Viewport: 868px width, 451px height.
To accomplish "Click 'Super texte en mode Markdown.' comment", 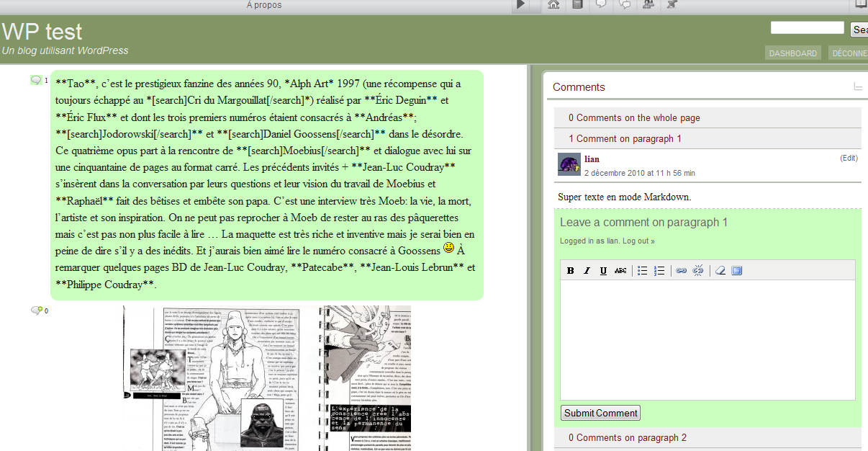I will [x=624, y=197].
